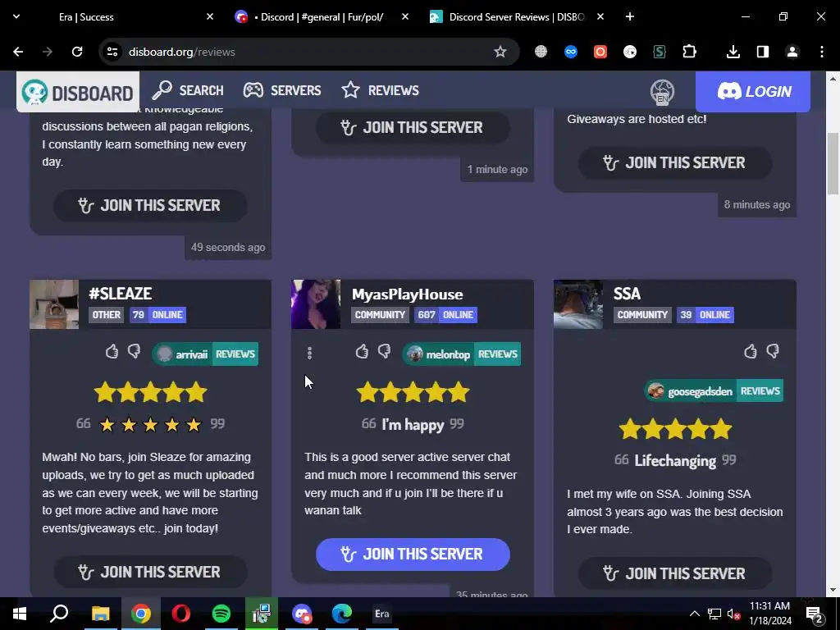Open the Extensions puzzle menu

click(689, 52)
